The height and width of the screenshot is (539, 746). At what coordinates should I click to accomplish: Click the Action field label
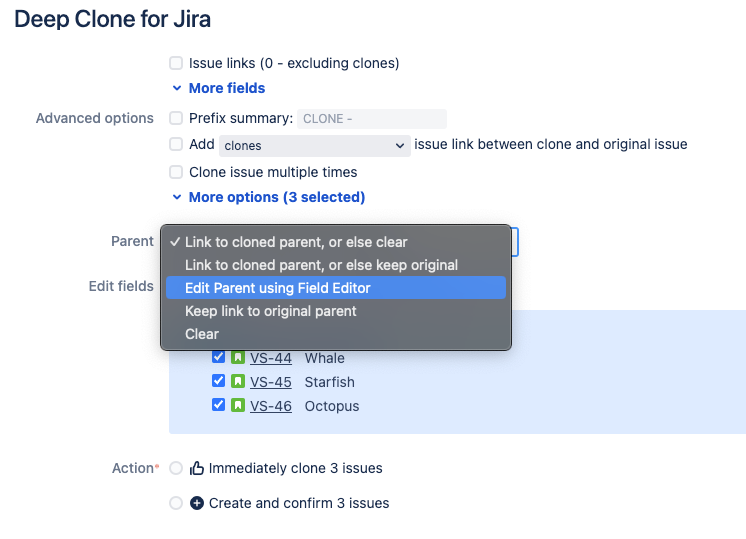(x=135, y=468)
